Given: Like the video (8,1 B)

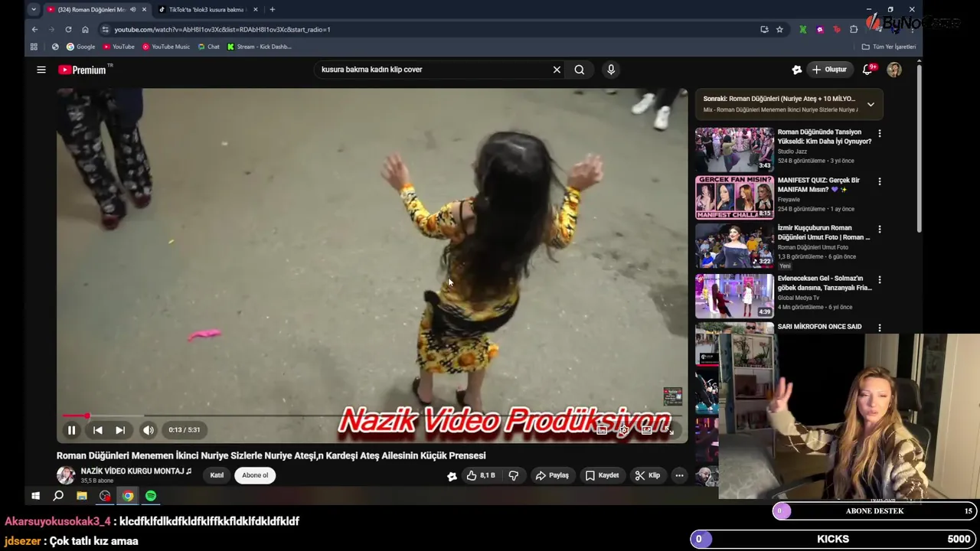Looking at the screenshot, I should (480, 475).
